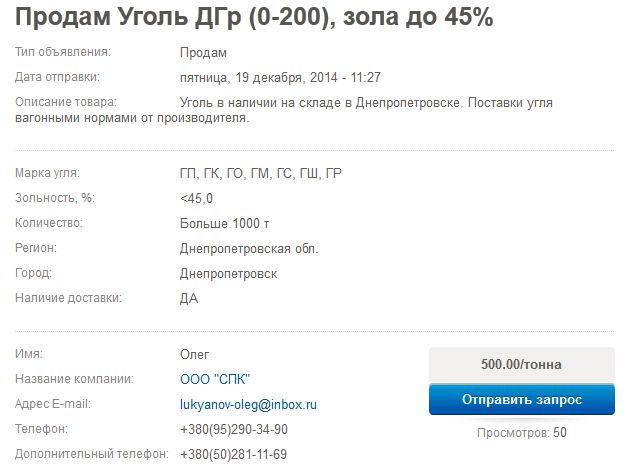This screenshot has height=474, width=625.
Task: Click the "Адрес E-mail" field label
Action: tap(53, 404)
